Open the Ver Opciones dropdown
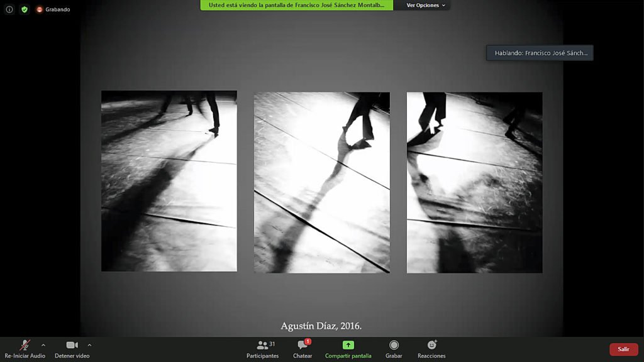This screenshot has width=644, height=362. click(x=426, y=5)
